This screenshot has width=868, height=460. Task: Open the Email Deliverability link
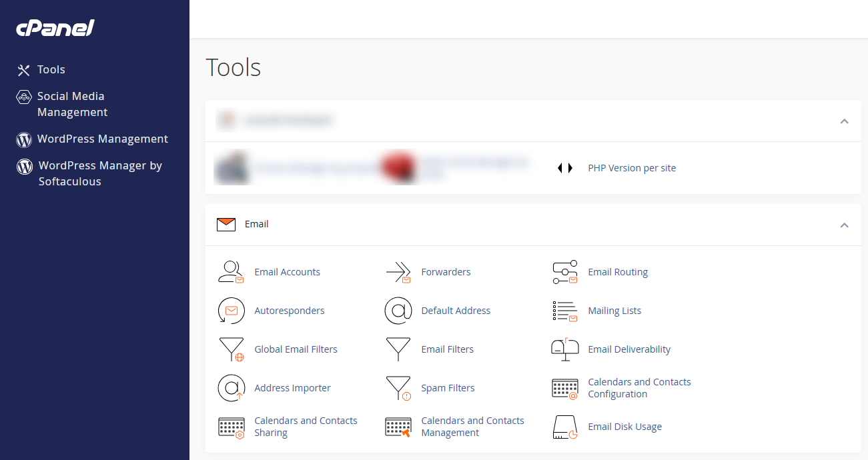click(629, 349)
